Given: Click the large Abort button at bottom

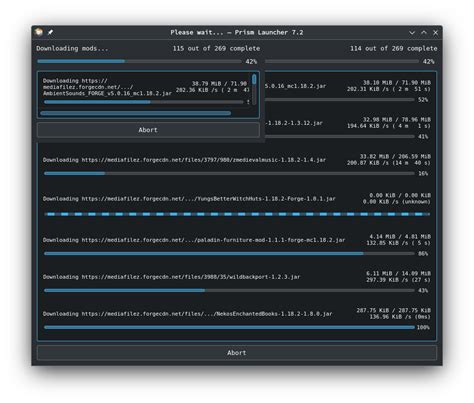Looking at the screenshot, I should [237, 353].
